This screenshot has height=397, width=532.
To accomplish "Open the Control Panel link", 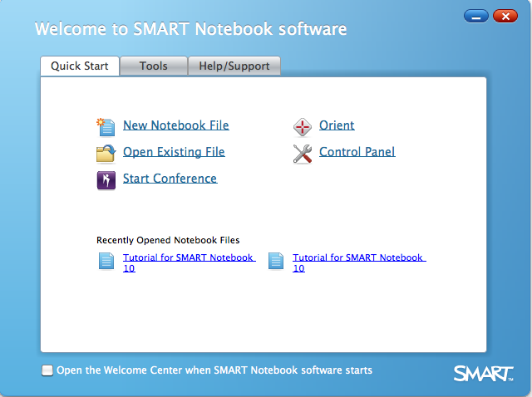I will [x=357, y=152].
